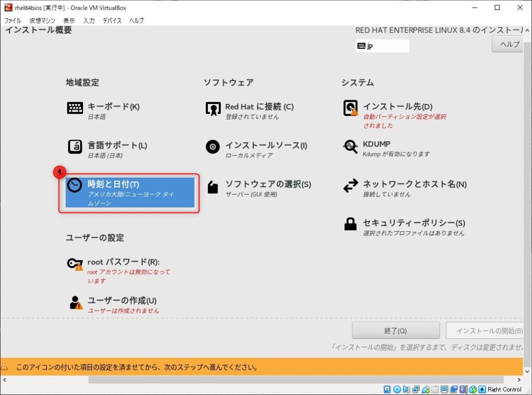The image size is (532, 395).
Task: Click the orange warning message text
Action: point(137,367)
